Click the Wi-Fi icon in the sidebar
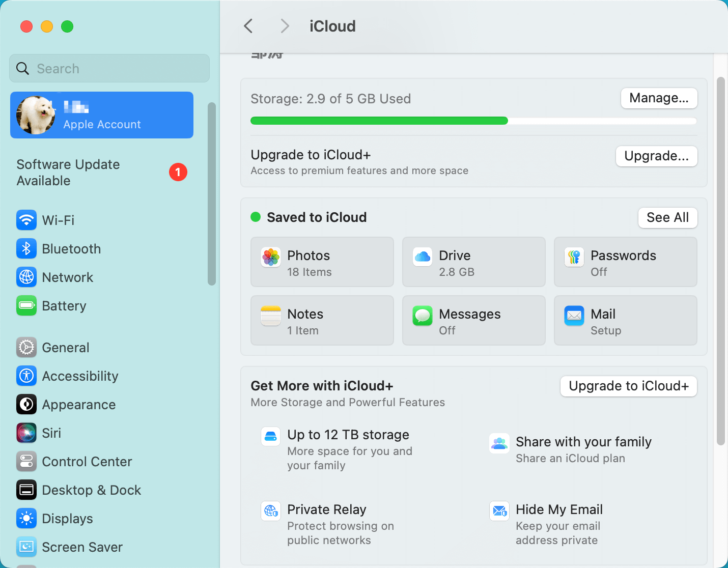Image resolution: width=728 pixels, height=568 pixels. point(26,220)
